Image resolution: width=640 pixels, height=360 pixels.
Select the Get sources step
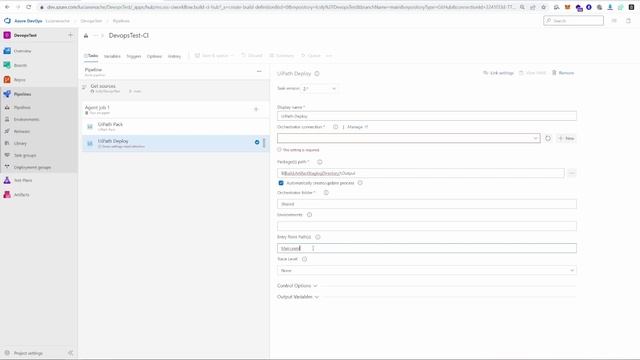coord(175,89)
